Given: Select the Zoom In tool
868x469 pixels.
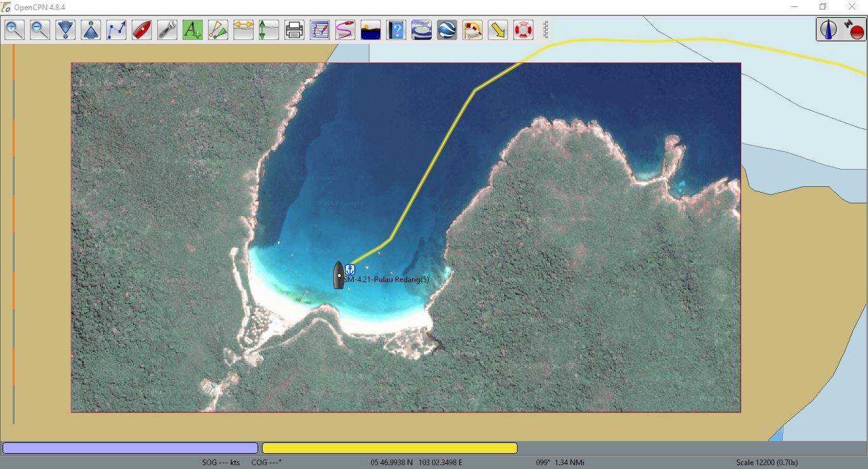Looking at the screenshot, I should 14,29.
